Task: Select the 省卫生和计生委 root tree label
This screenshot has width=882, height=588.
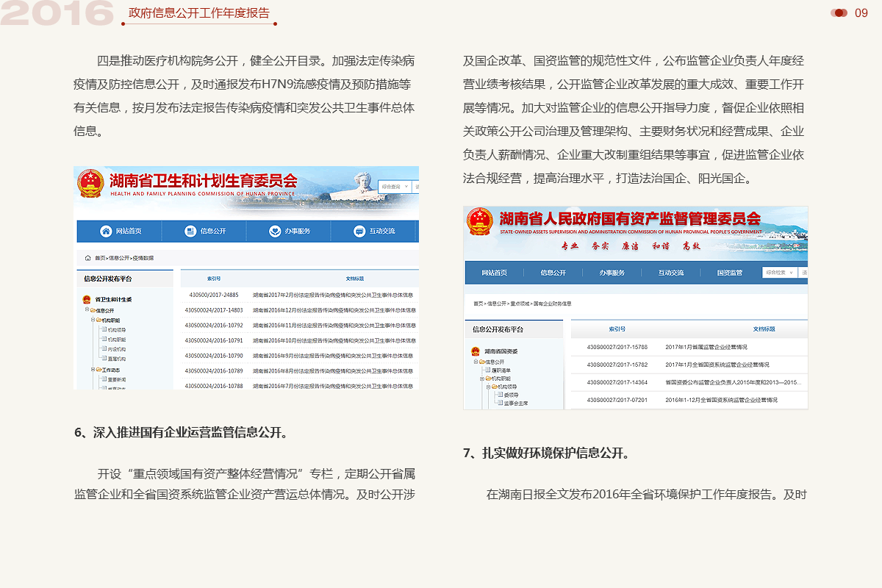Action: [113, 299]
